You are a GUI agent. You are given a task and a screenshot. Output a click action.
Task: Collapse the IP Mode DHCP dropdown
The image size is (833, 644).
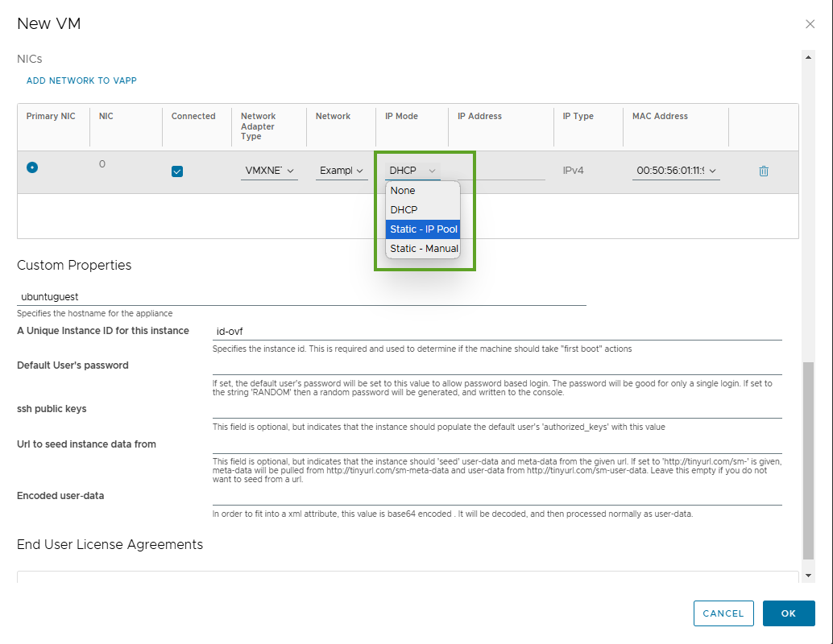412,171
